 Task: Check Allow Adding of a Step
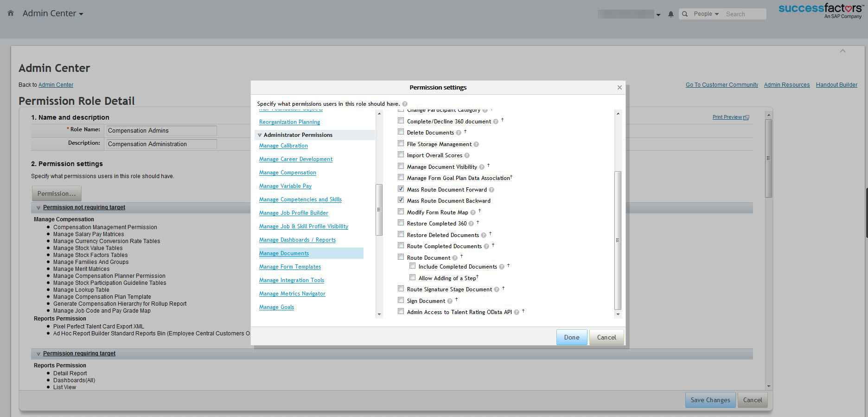click(413, 277)
